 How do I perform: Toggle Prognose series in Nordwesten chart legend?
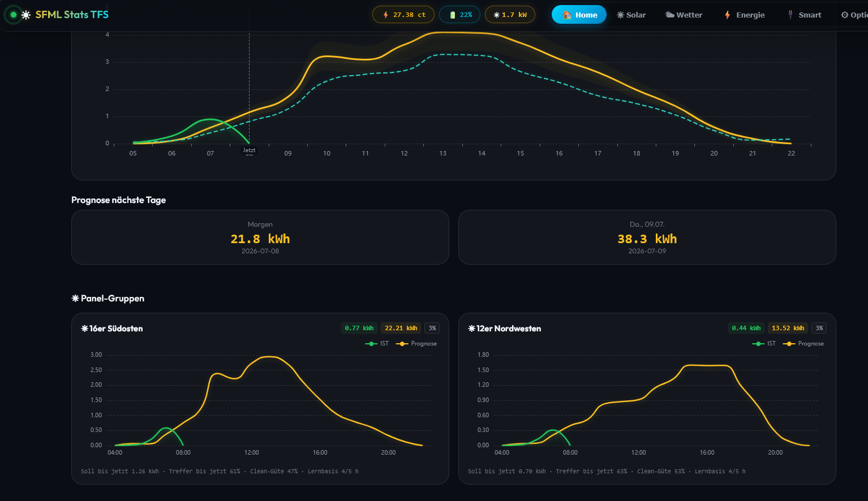coord(803,343)
